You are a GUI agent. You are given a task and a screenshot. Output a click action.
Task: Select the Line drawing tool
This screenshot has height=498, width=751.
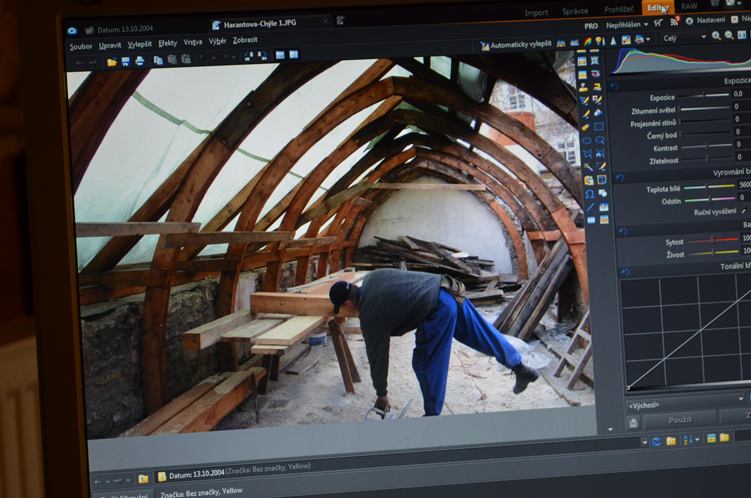tap(591, 207)
